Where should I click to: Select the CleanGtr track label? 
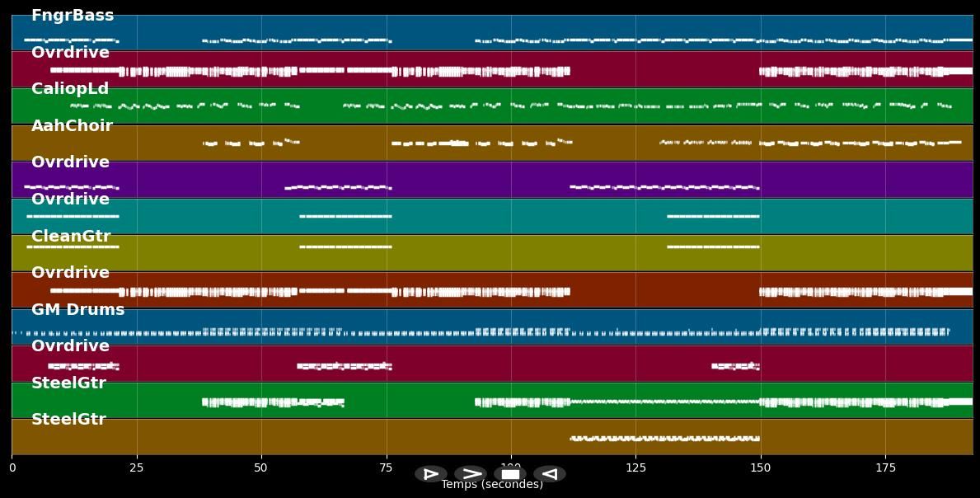[x=71, y=237]
